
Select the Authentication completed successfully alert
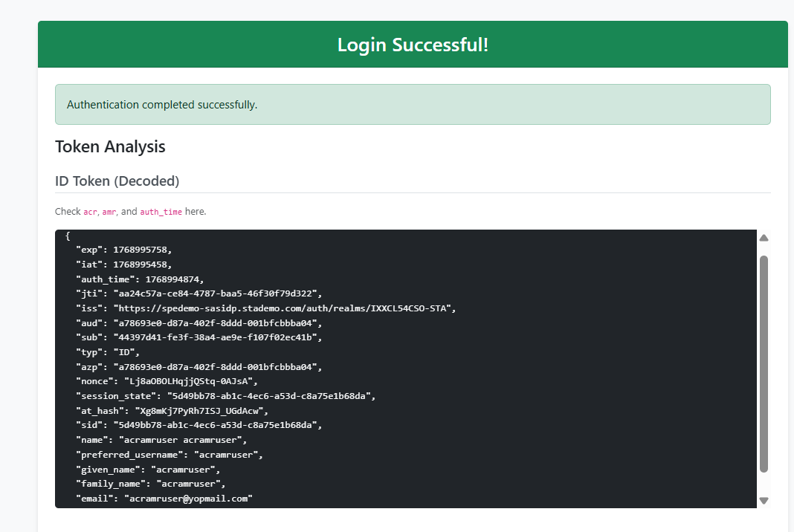click(x=413, y=105)
